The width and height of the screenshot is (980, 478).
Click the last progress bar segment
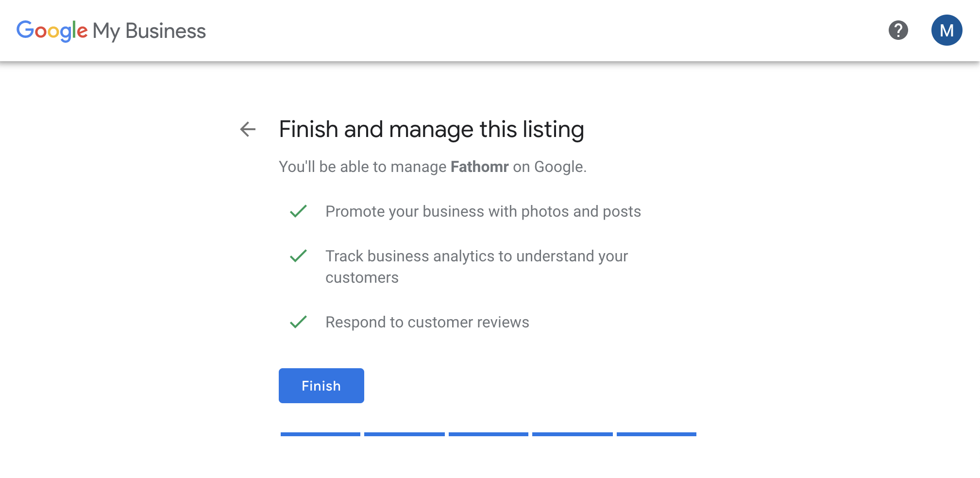click(x=657, y=434)
